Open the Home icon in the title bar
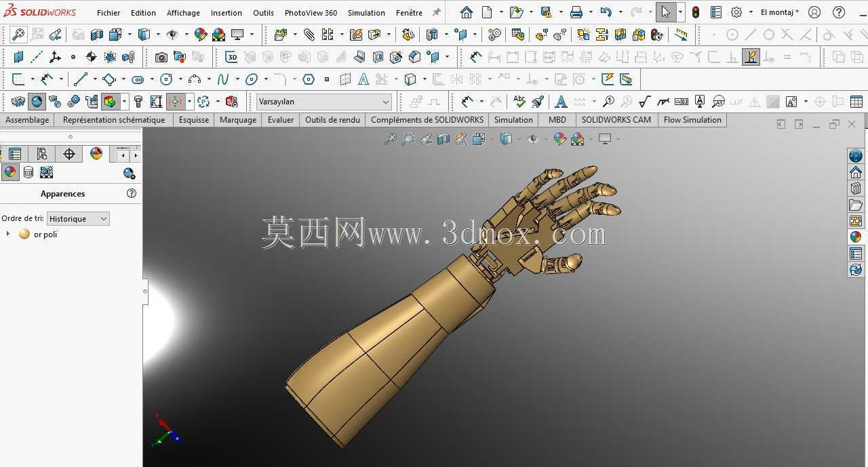868x467 pixels. pos(467,12)
